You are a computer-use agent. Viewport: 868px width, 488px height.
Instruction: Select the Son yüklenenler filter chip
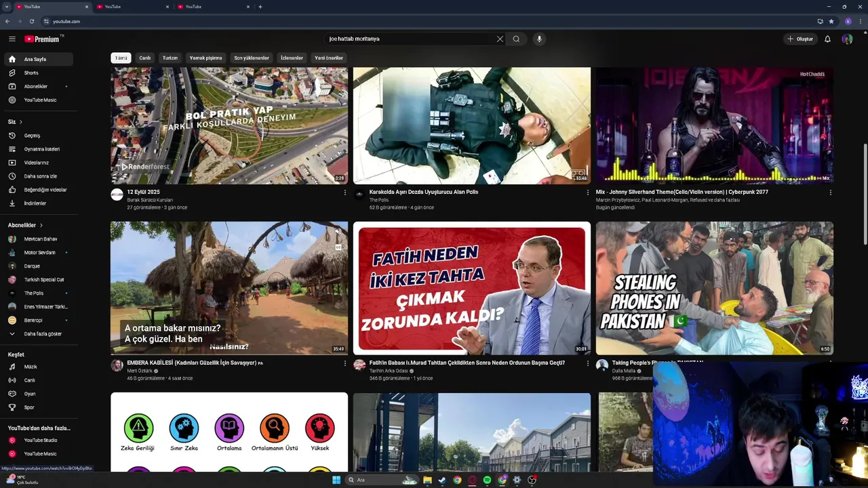click(252, 58)
